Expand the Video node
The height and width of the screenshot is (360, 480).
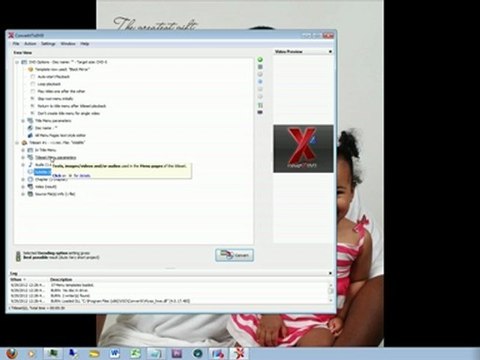pos(23,187)
